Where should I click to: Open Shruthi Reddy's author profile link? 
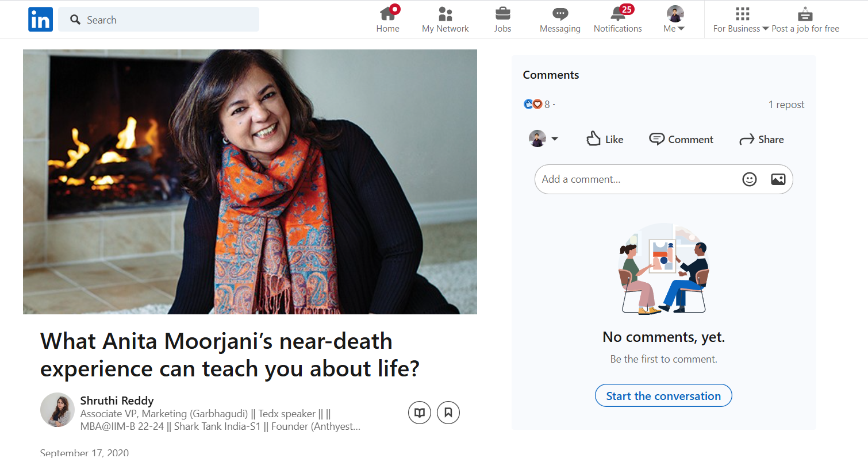tap(117, 401)
